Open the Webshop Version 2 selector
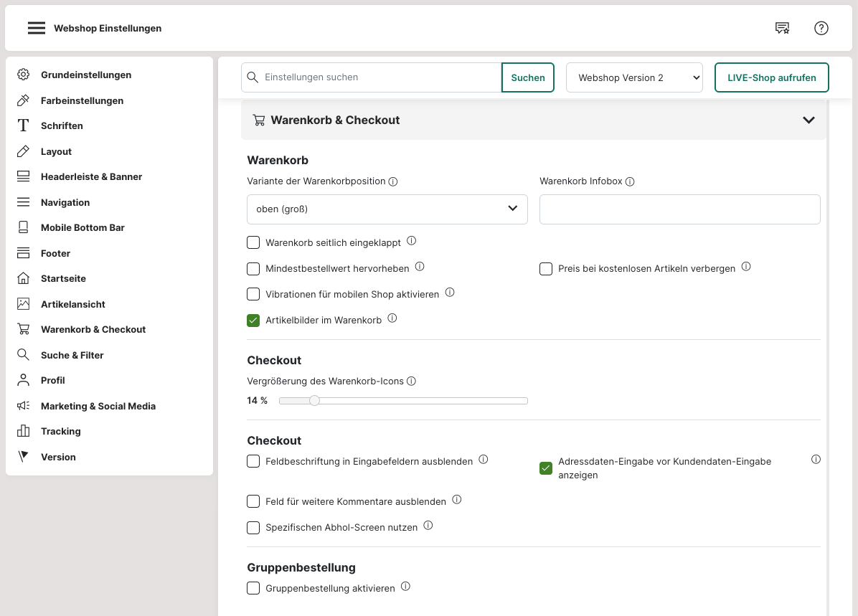Viewport: 858px width, 616px height. click(x=634, y=77)
